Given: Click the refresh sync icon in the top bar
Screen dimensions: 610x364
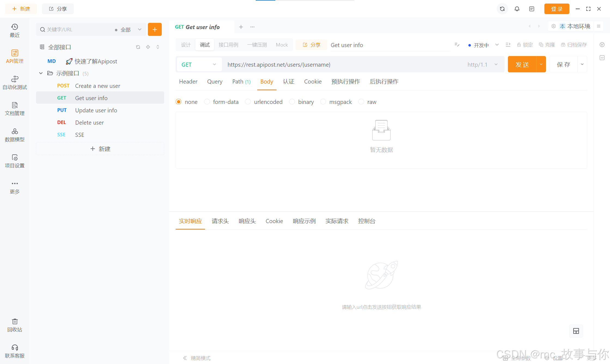Looking at the screenshot, I should (x=502, y=9).
